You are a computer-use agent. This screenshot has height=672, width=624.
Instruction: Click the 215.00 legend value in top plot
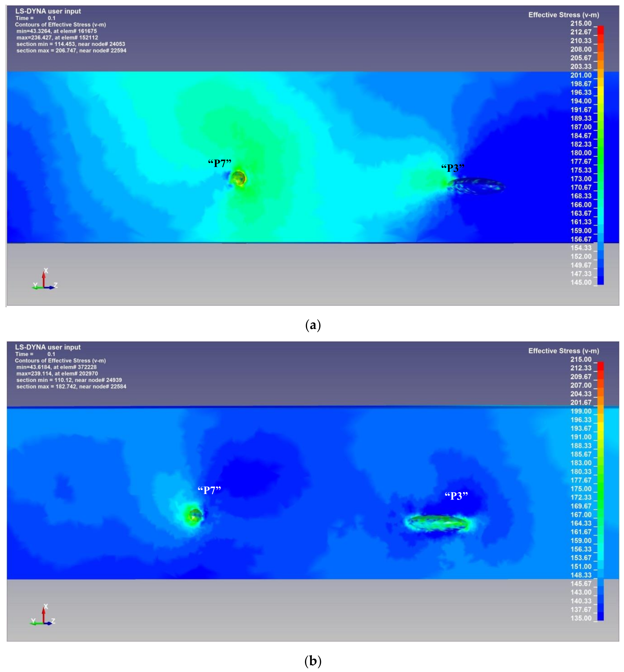pyautogui.click(x=581, y=24)
